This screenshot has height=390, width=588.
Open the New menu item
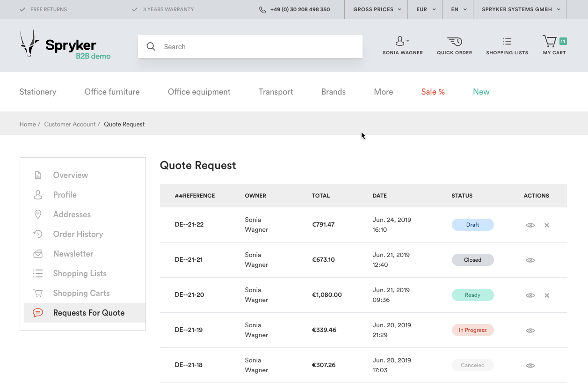tap(481, 92)
